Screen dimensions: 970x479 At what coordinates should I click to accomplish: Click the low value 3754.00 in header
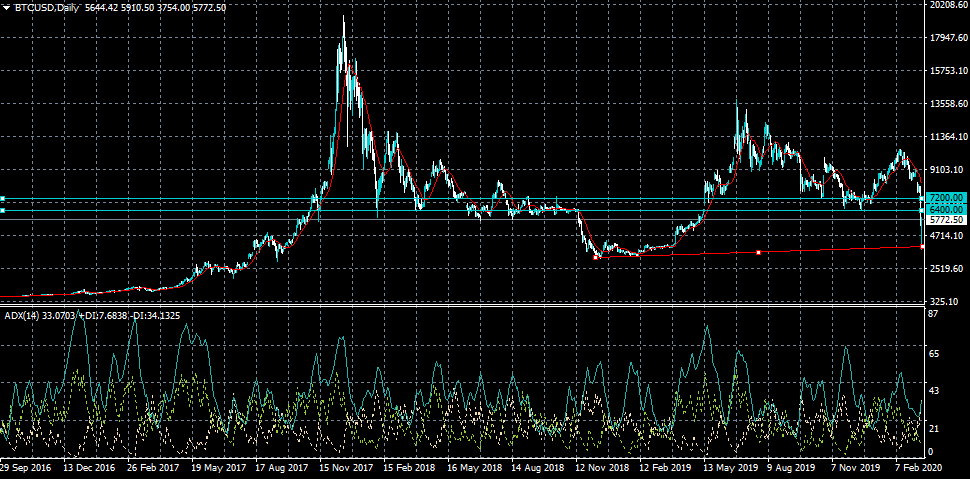coord(171,8)
